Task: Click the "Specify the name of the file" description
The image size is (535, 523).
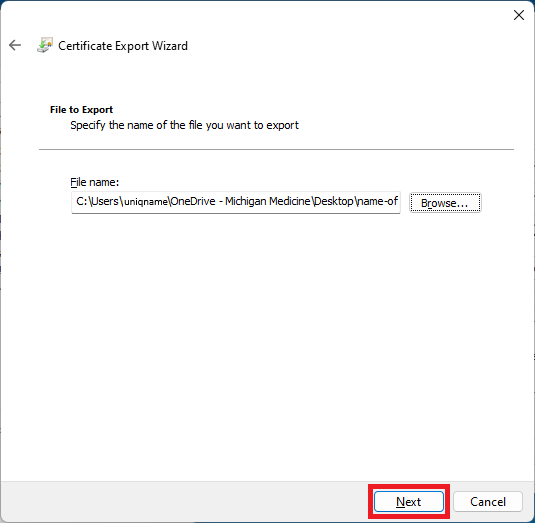Action: coord(184,125)
